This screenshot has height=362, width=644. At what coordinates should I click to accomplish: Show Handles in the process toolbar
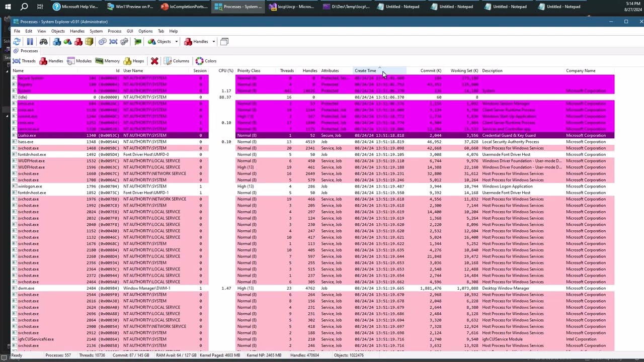pos(51,61)
